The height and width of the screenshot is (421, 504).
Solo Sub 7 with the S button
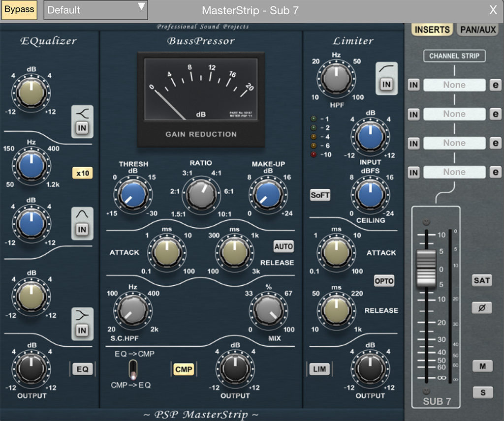483,392
